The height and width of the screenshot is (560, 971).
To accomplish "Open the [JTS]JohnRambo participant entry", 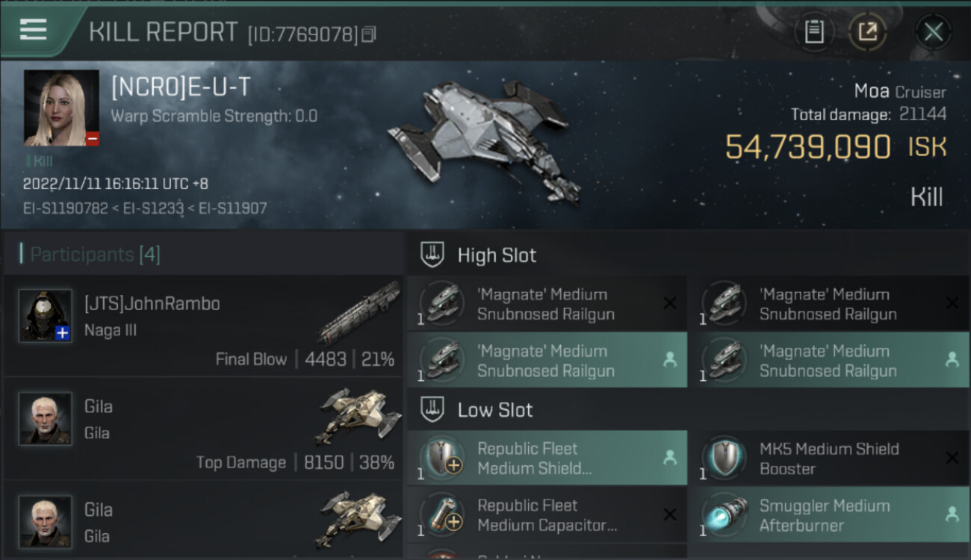I will [152, 304].
